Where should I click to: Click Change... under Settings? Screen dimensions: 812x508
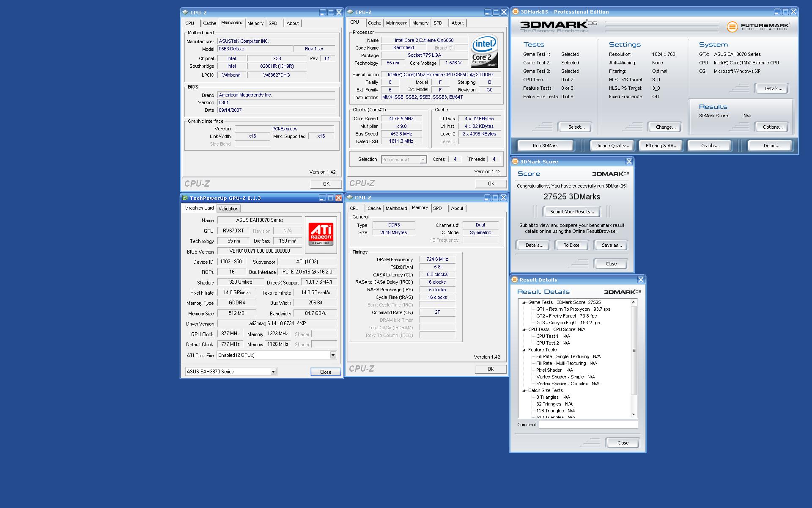coord(665,127)
